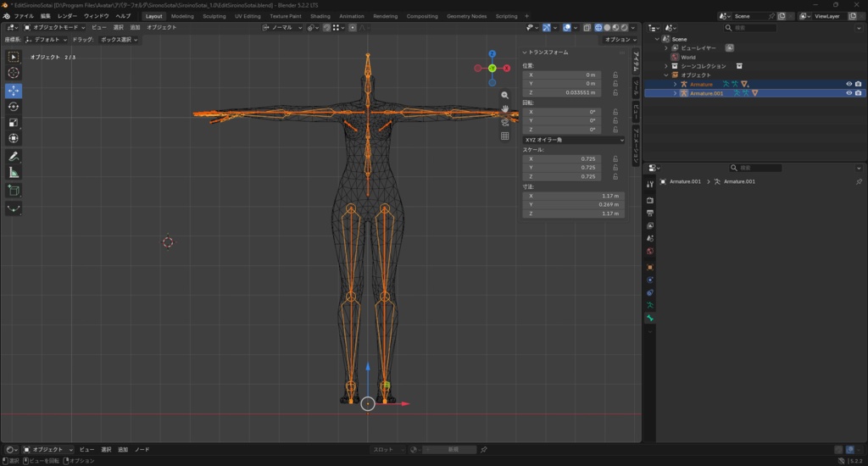The height and width of the screenshot is (466, 868).
Task: Hide Armature in viewport with eye icon
Action: click(x=849, y=84)
